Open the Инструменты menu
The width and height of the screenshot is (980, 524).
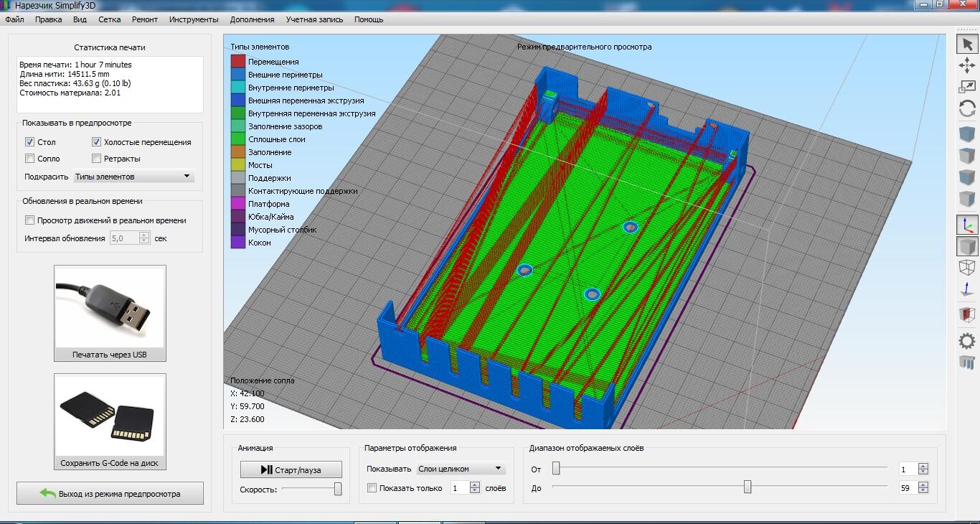(x=194, y=19)
